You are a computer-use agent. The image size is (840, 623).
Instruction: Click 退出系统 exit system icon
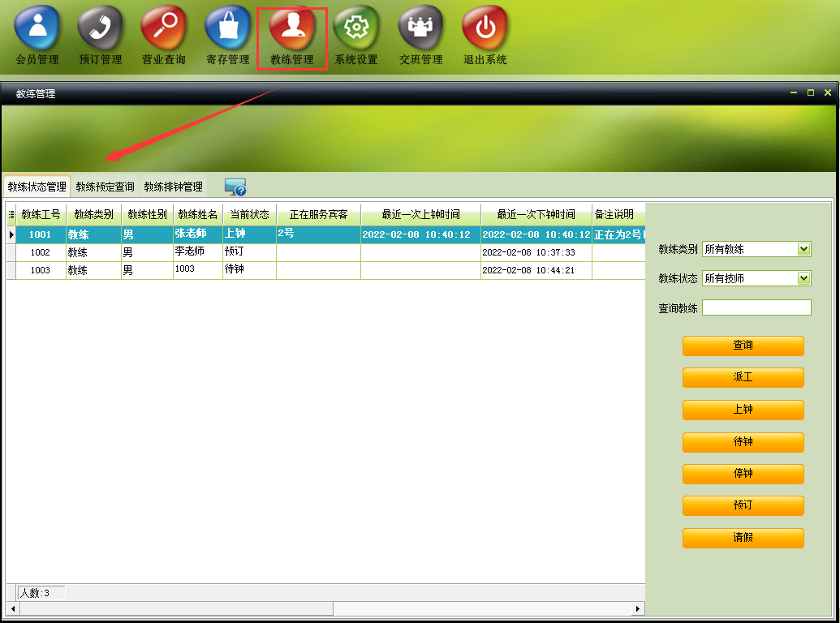pyautogui.click(x=485, y=37)
